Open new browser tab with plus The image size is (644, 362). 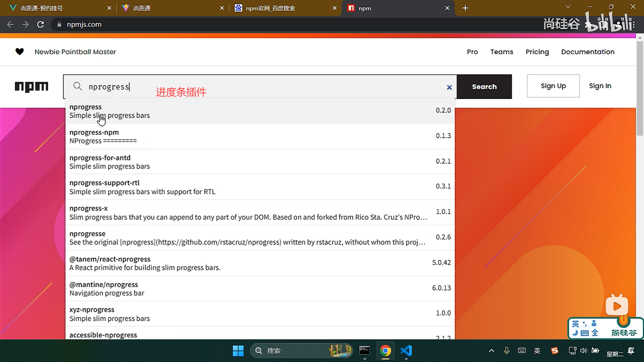click(465, 8)
